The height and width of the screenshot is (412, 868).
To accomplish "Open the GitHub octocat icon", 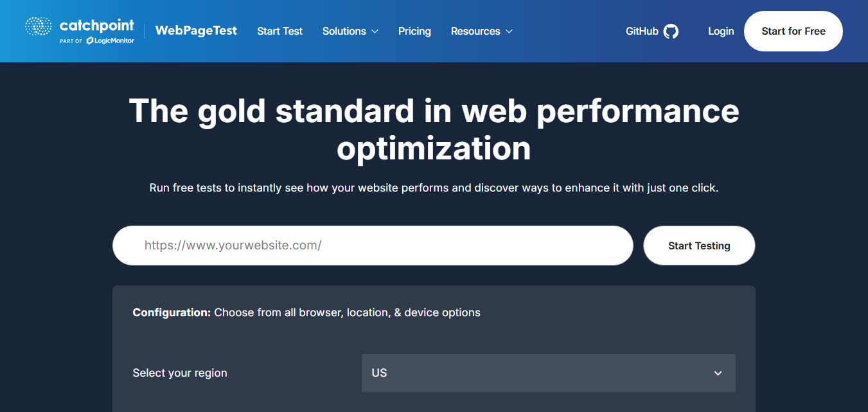I will coord(671,31).
